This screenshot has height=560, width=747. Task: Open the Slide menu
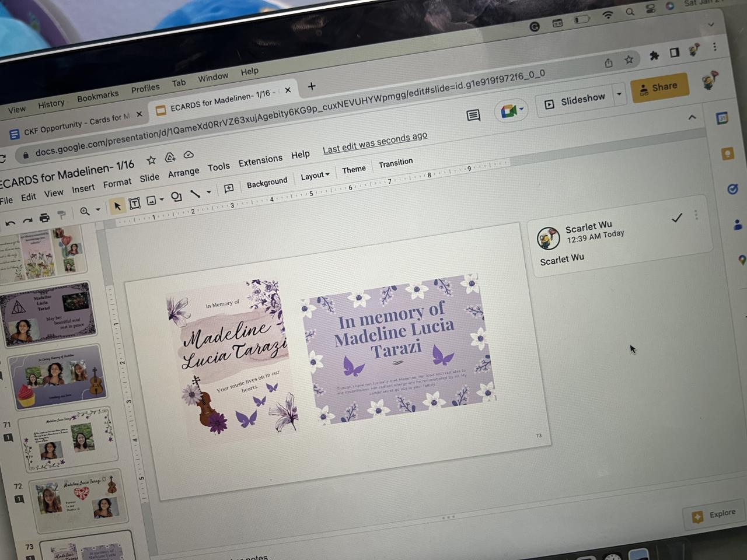coord(149,178)
